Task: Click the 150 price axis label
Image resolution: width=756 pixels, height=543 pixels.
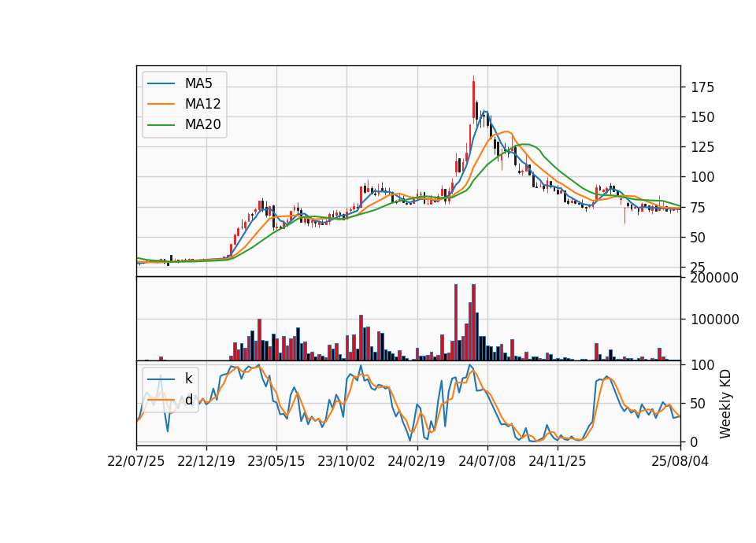Action: click(x=702, y=117)
